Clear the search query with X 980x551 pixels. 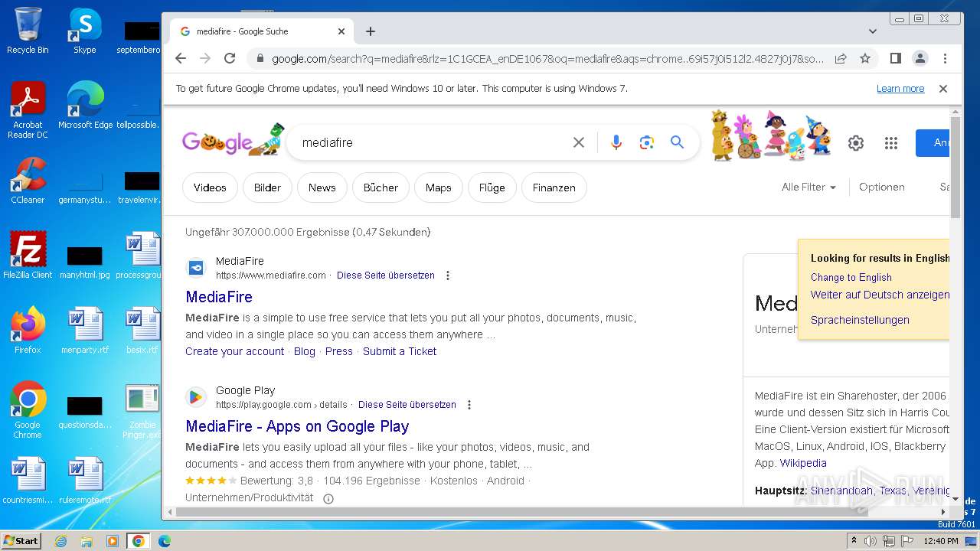point(579,142)
